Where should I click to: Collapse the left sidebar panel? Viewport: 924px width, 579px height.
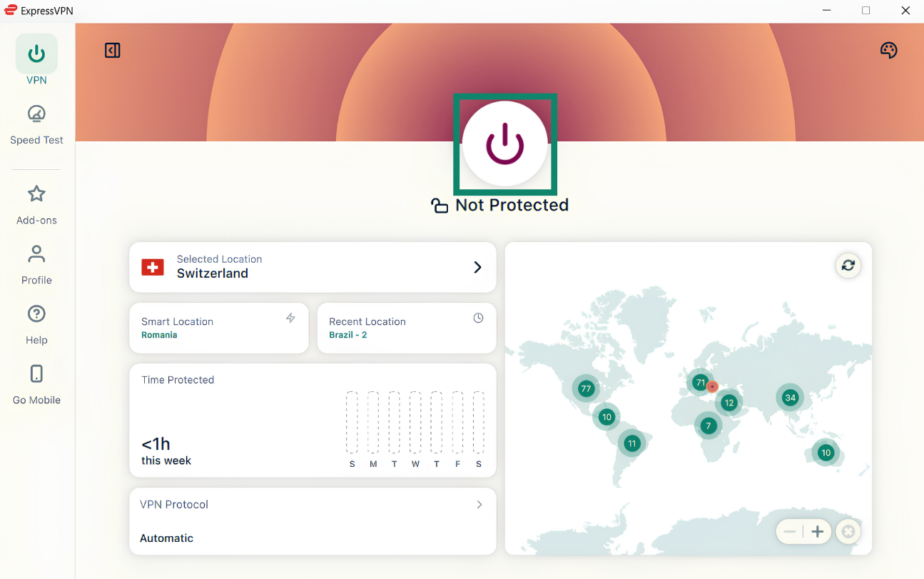click(x=113, y=50)
